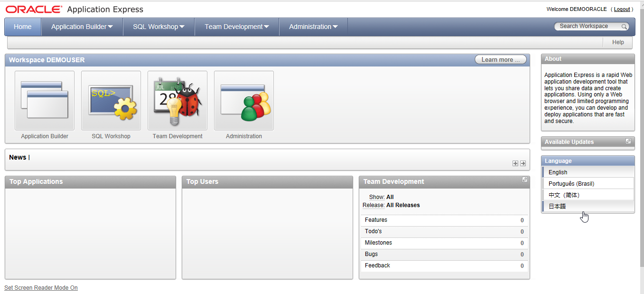Image resolution: width=644 pixels, height=294 pixels.
Task: Click the News label
Action: (x=18, y=157)
